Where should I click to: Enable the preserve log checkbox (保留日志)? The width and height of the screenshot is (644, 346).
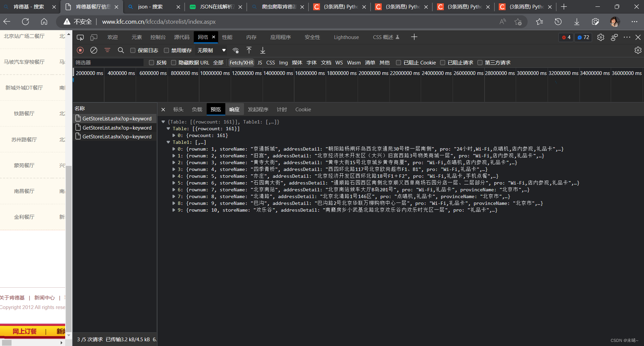coord(133,50)
